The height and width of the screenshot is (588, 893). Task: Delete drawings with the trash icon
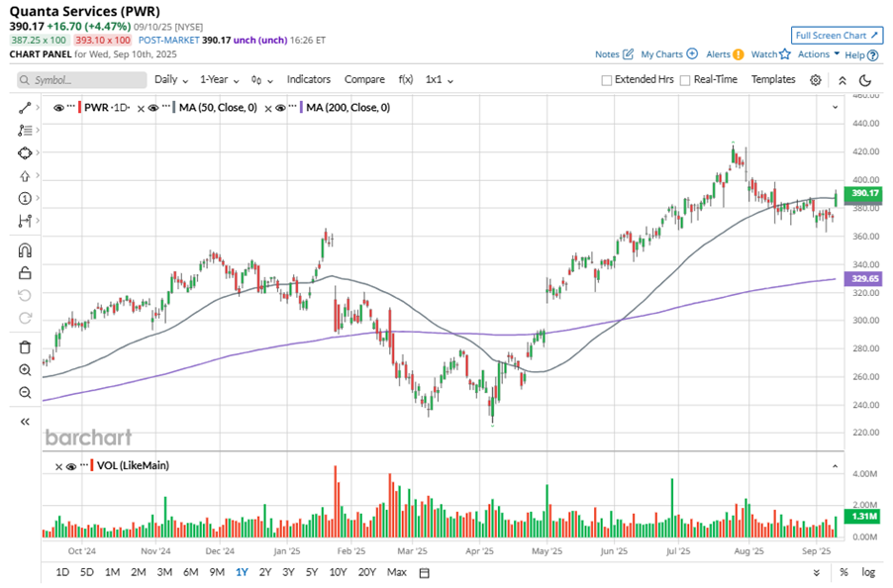click(x=25, y=347)
